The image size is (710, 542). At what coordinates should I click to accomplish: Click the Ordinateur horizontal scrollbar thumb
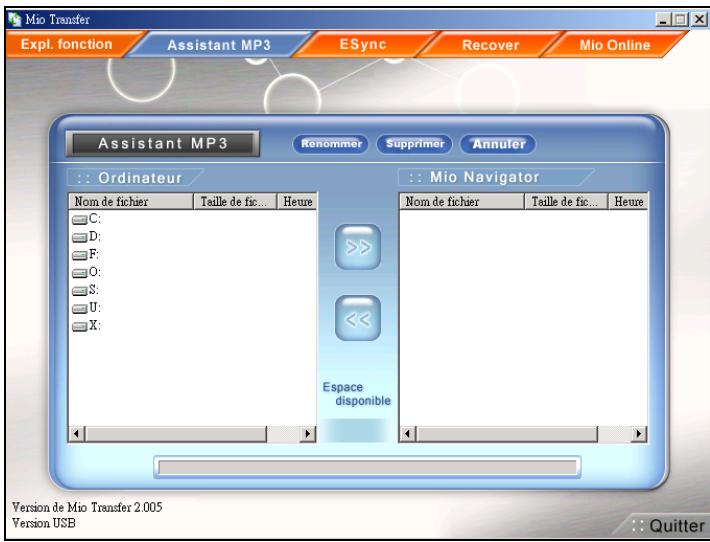coord(176,434)
